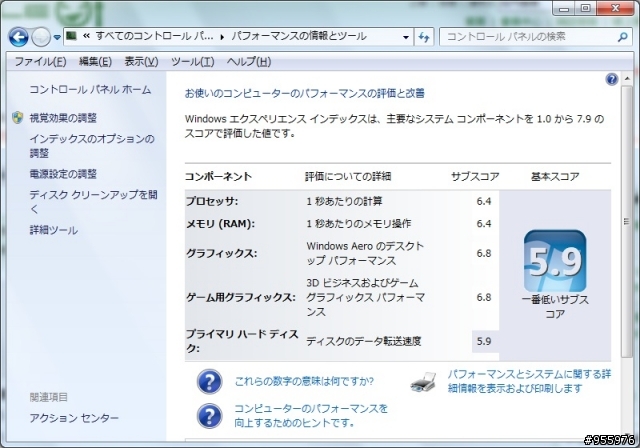Screen dimensions: 640x448
Task: Click the 1 秒あたりのメモリ操作 description
Action: (x=359, y=224)
